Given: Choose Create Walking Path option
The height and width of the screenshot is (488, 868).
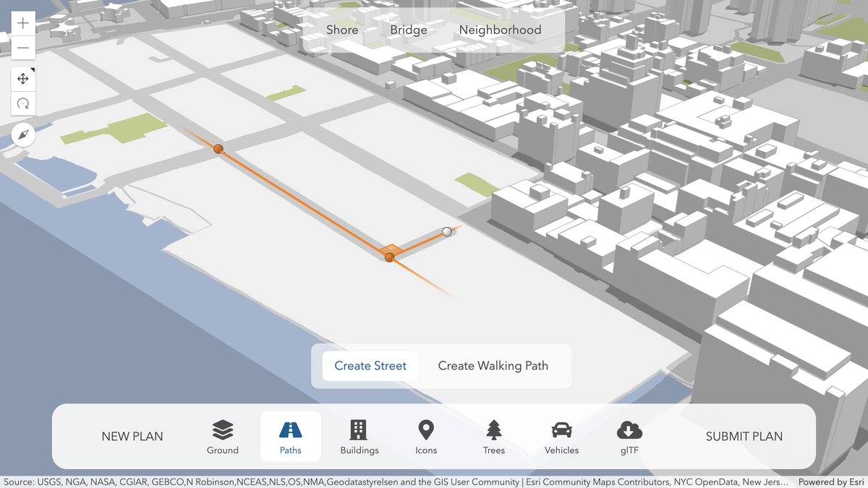Looking at the screenshot, I should click(493, 366).
